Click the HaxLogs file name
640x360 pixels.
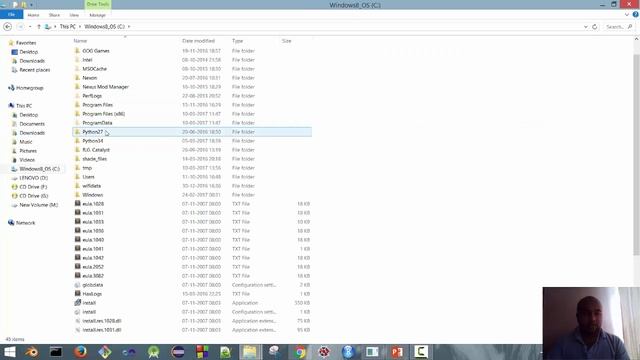coord(92,294)
